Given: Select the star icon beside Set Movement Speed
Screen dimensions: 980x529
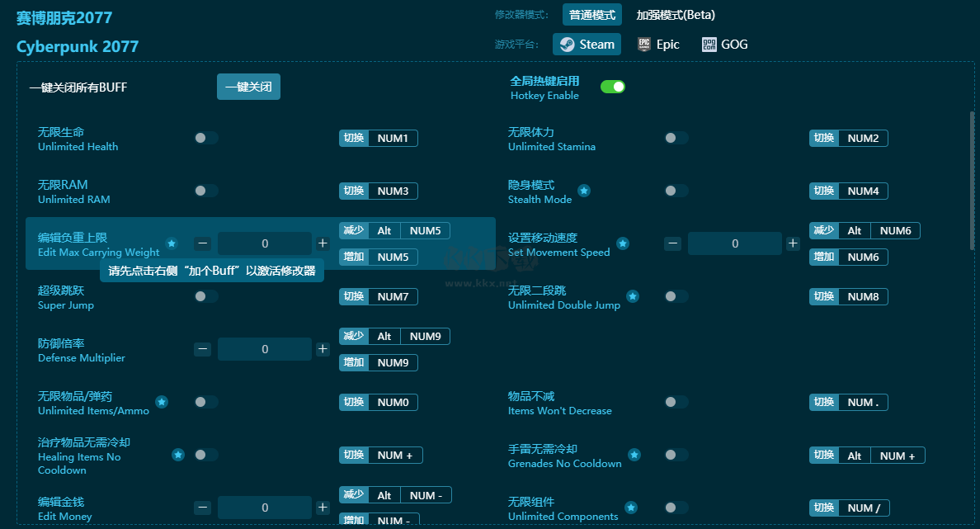Looking at the screenshot, I should pyautogui.click(x=623, y=243).
